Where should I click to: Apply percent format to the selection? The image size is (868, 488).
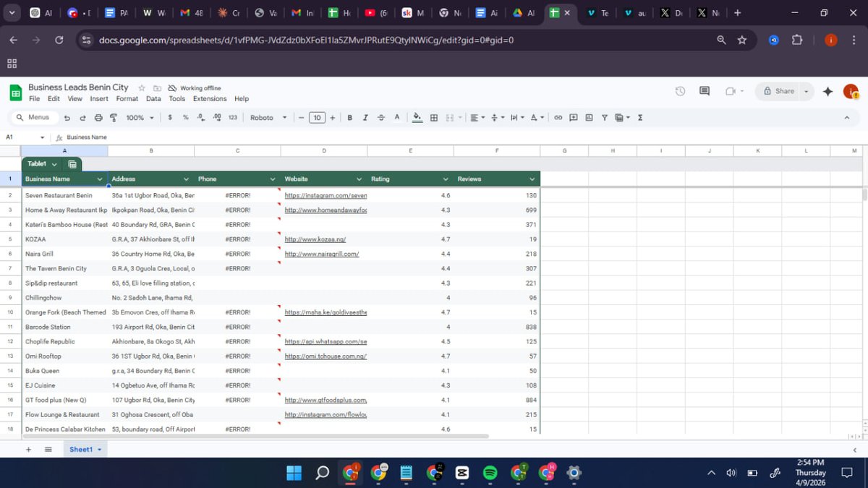186,118
